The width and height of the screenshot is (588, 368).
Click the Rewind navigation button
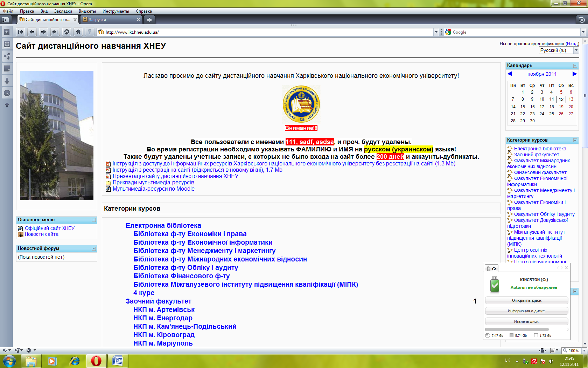coord(21,32)
